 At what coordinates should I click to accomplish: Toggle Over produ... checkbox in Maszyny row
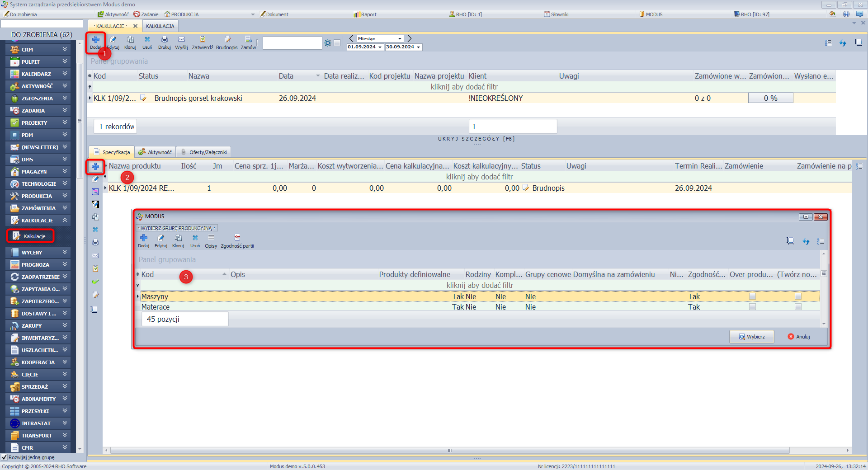pos(752,296)
